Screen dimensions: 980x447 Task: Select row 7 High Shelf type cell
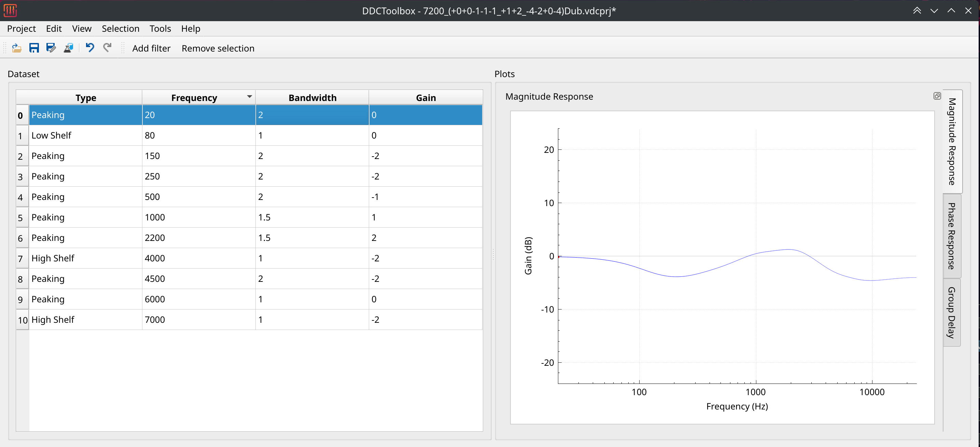86,258
